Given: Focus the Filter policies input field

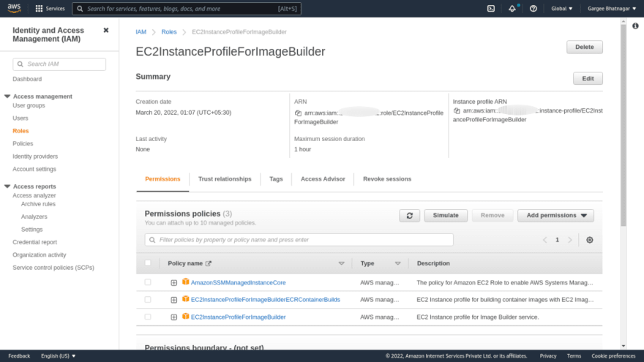Looking at the screenshot, I should pos(299,240).
